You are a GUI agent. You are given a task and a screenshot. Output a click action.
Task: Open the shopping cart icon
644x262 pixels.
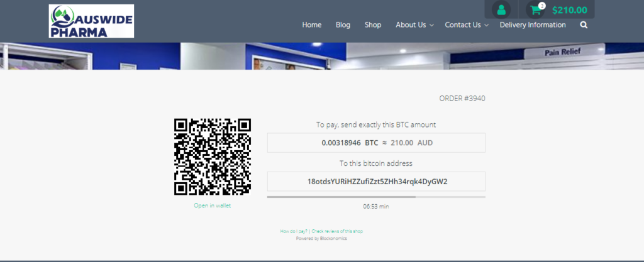(535, 10)
